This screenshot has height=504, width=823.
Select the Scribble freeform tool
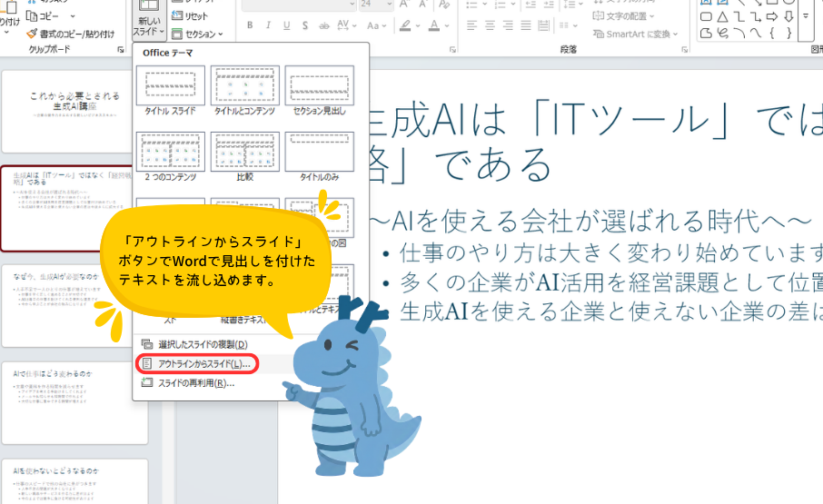pos(723,33)
